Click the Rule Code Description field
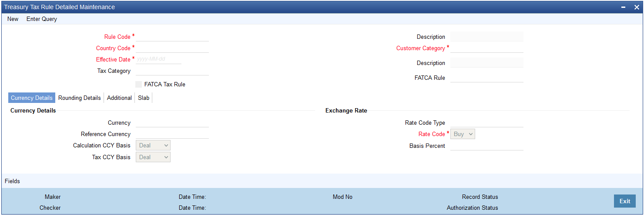Screen dimensions: 644x215 point(487,37)
